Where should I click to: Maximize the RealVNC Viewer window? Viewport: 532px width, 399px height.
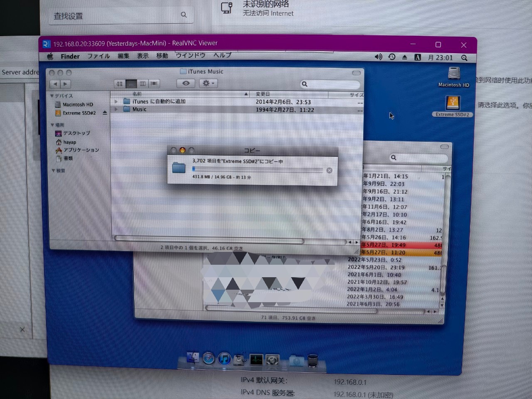point(438,44)
